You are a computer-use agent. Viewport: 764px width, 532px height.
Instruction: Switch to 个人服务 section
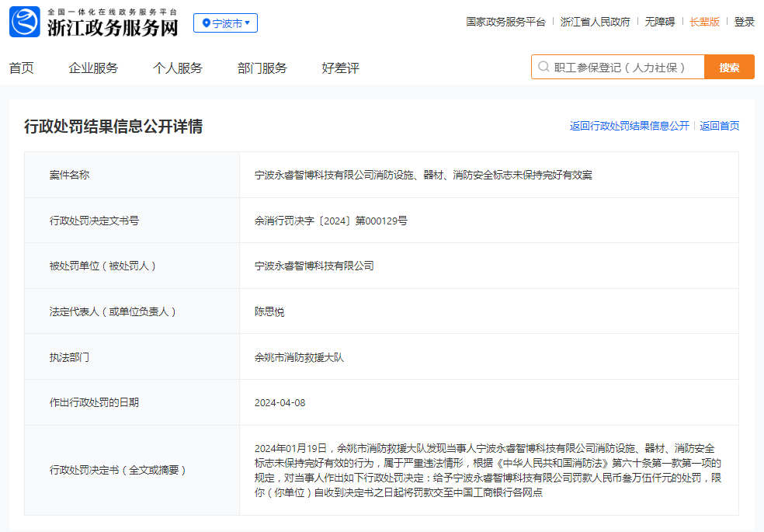click(x=179, y=68)
